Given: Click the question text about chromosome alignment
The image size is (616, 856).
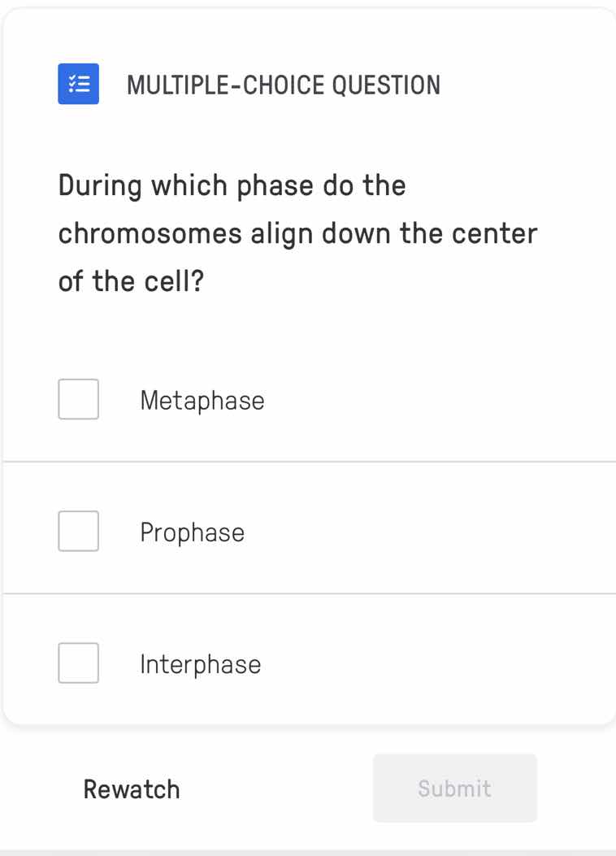Looking at the screenshot, I should (x=297, y=232).
